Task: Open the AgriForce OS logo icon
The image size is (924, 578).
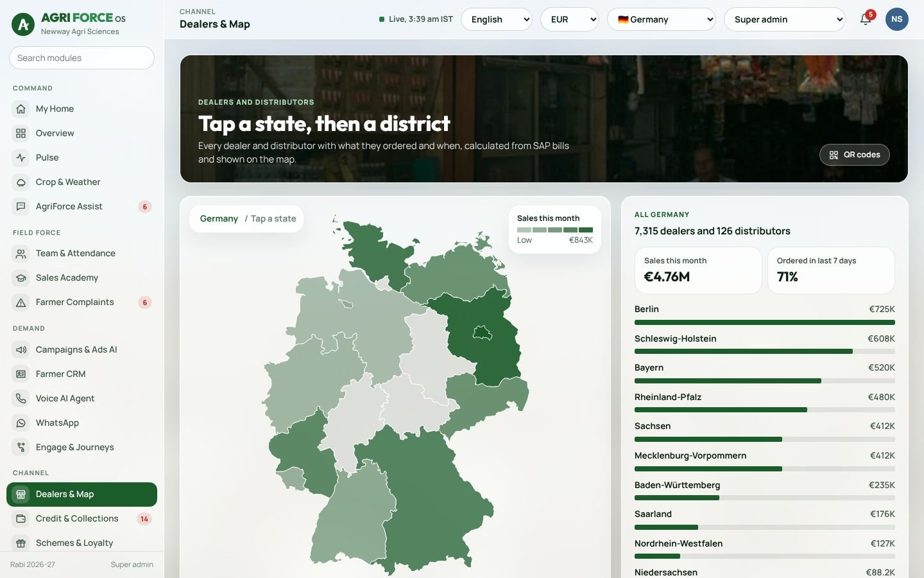Action: pos(23,24)
